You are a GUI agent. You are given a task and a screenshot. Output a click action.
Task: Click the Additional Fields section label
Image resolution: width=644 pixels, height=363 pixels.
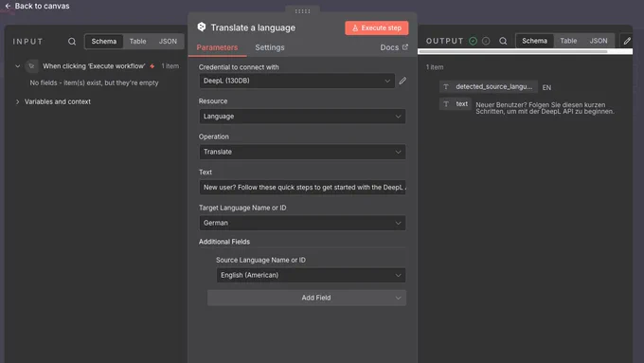[x=224, y=242]
